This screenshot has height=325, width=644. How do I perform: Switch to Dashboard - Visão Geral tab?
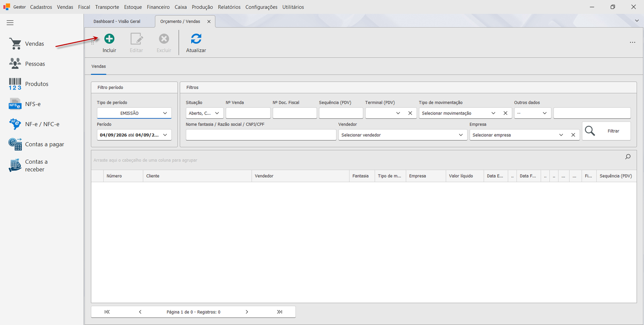[117, 21]
